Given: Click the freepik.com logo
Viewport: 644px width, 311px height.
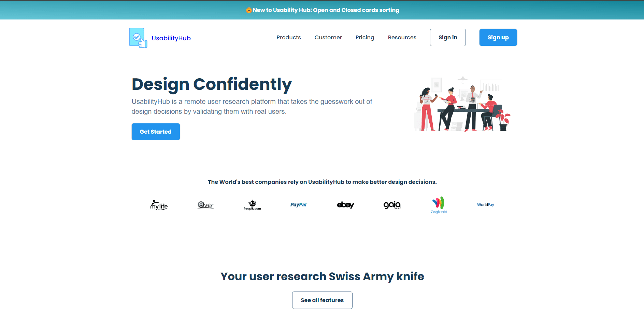Looking at the screenshot, I should (252, 205).
